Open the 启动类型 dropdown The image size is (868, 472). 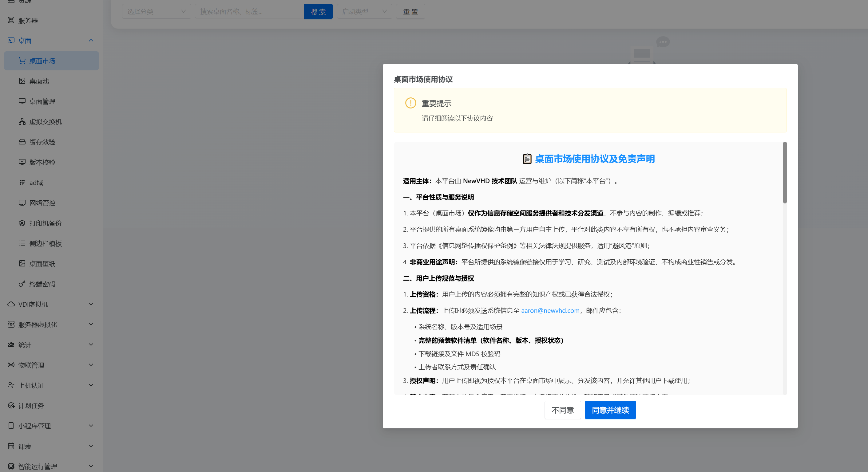(x=364, y=11)
